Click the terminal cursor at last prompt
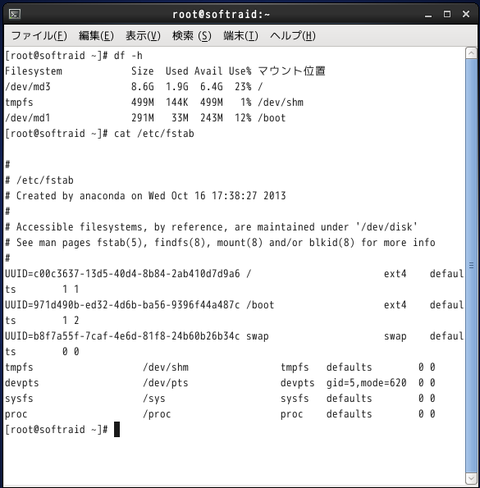 pos(117,429)
